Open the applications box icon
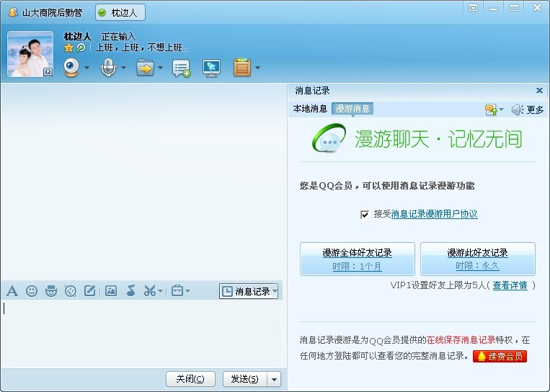The width and height of the screenshot is (550, 392). [x=242, y=67]
